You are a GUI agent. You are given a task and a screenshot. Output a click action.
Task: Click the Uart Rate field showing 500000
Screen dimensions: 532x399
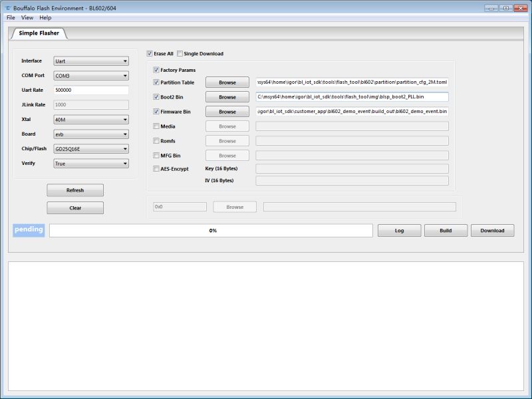pyautogui.click(x=91, y=90)
